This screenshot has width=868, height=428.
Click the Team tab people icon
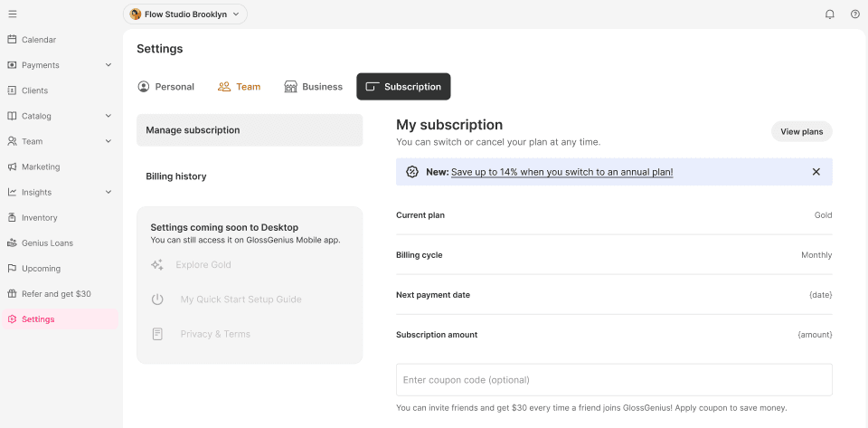pos(224,86)
